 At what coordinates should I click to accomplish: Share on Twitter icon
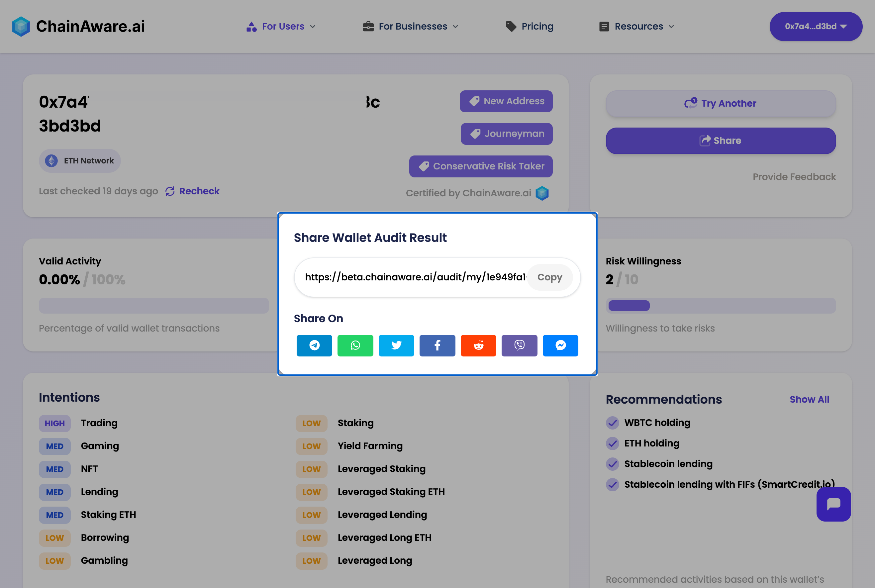[396, 345]
